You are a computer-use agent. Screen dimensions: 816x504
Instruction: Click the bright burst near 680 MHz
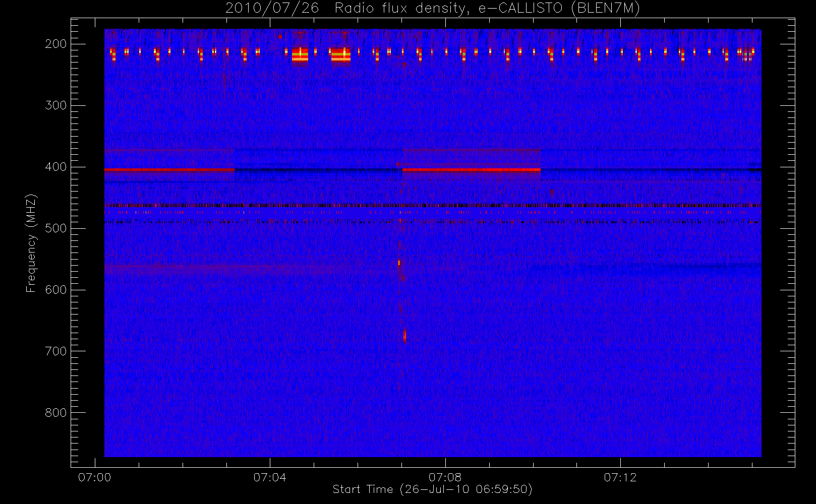click(404, 336)
